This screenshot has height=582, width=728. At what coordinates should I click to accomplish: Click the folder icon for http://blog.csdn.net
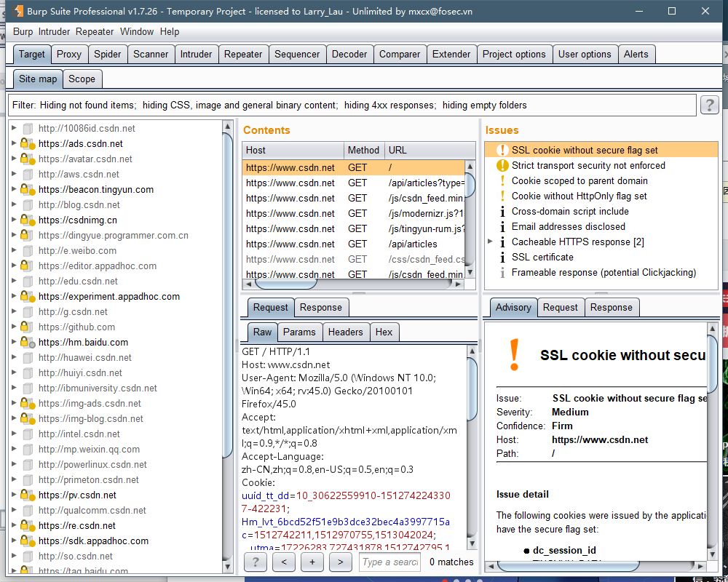27,204
